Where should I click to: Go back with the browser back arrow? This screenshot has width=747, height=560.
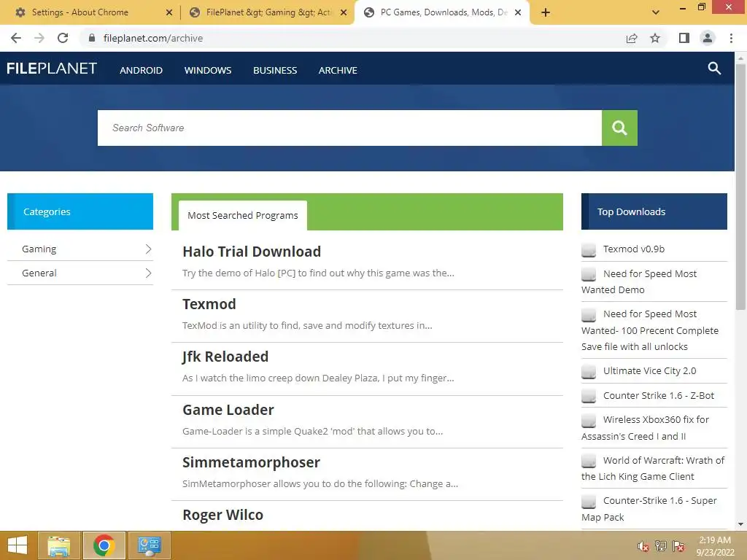tap(16, 38)
